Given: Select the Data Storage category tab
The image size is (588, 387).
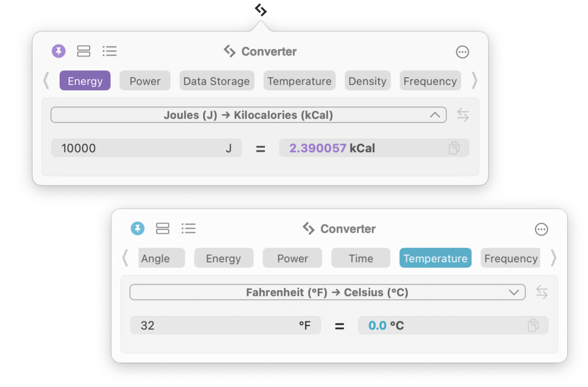Looking at the screenshot, I should point(217,81).
